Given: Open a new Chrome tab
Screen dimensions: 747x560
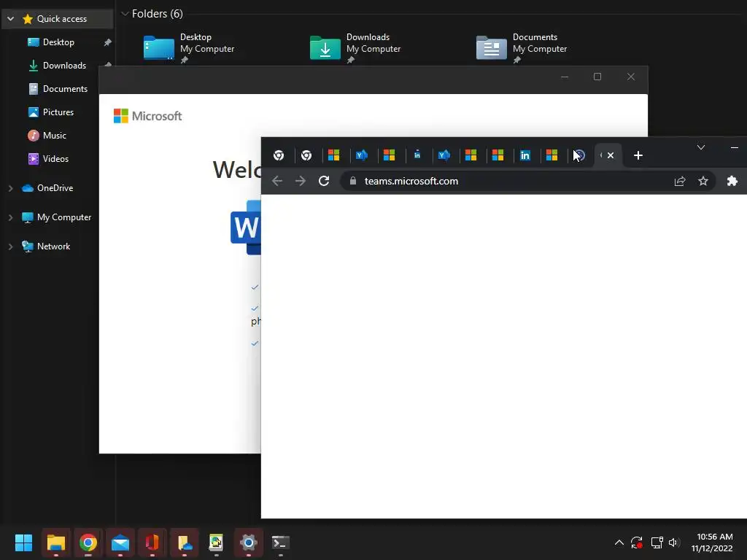Looking at the screenshot, I should coord(638,155).
